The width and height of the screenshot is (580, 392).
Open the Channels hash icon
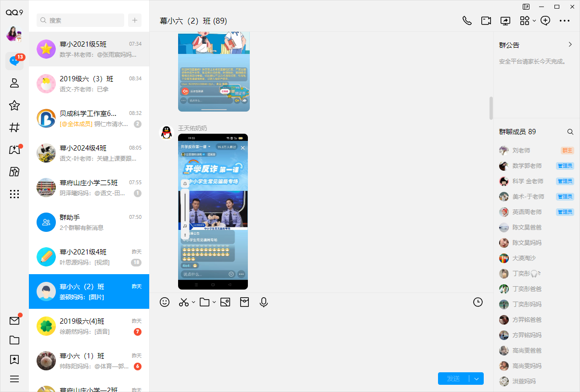(14, 127)
